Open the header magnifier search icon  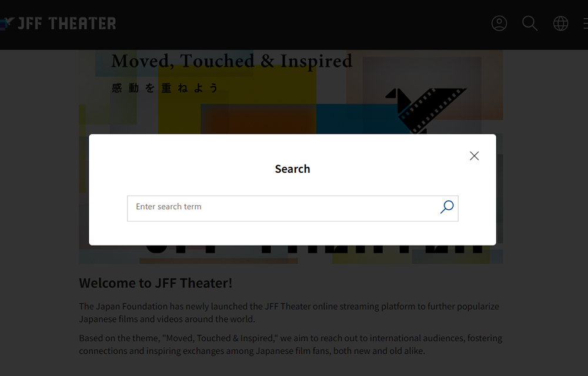(530, 23)
